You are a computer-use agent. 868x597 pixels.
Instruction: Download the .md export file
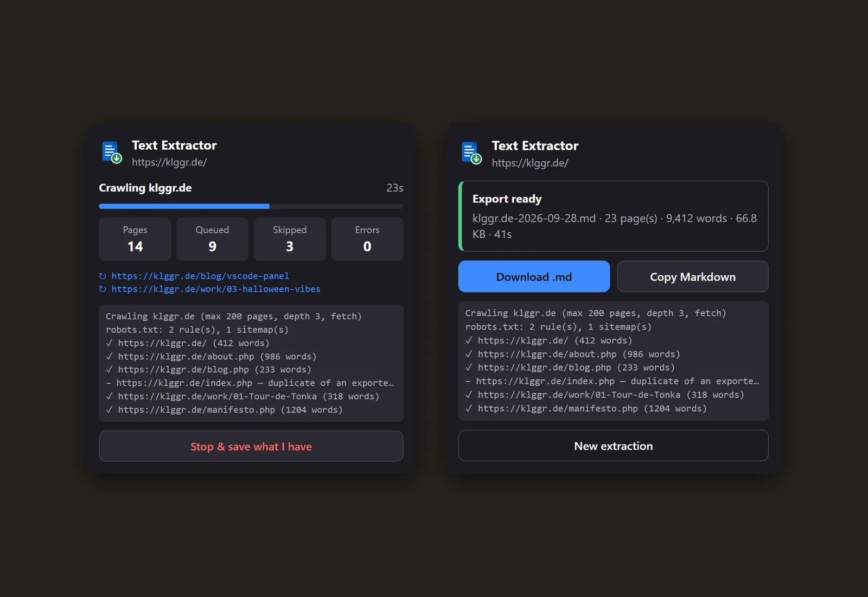(x=534, y=277)
